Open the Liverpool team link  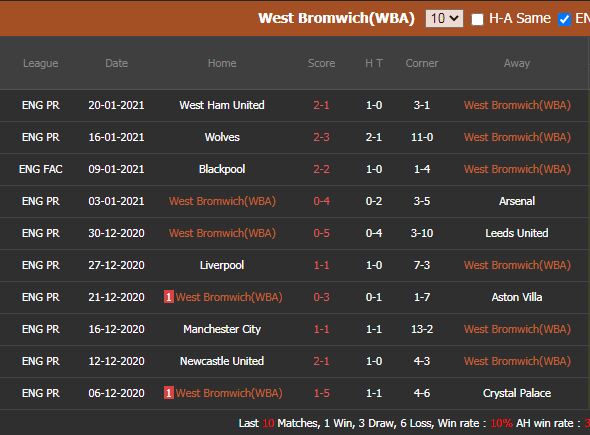222,265
